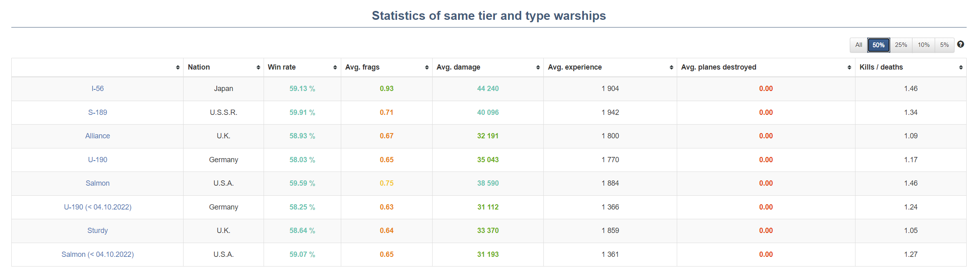Sort by Avg. experience arrow icon
The height and width of the screenshot is (271, 980).
pyautogui.click(x=672, y=68)
